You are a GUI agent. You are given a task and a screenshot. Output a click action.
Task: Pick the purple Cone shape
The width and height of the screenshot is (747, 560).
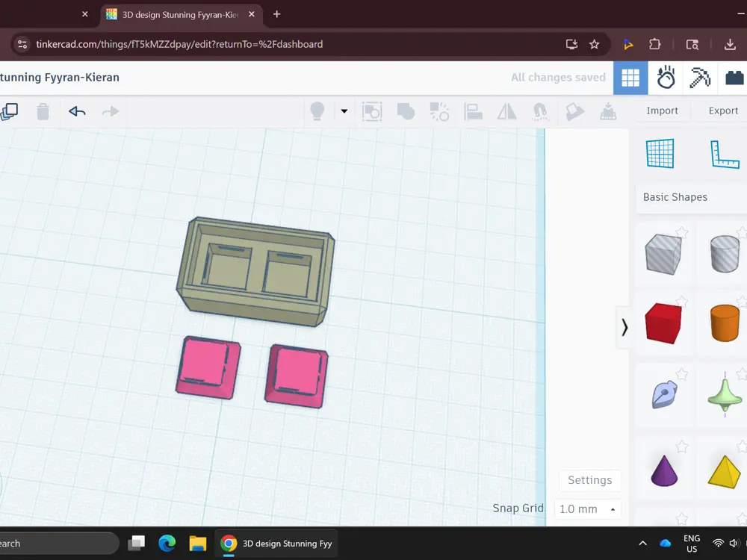[664, 470]
